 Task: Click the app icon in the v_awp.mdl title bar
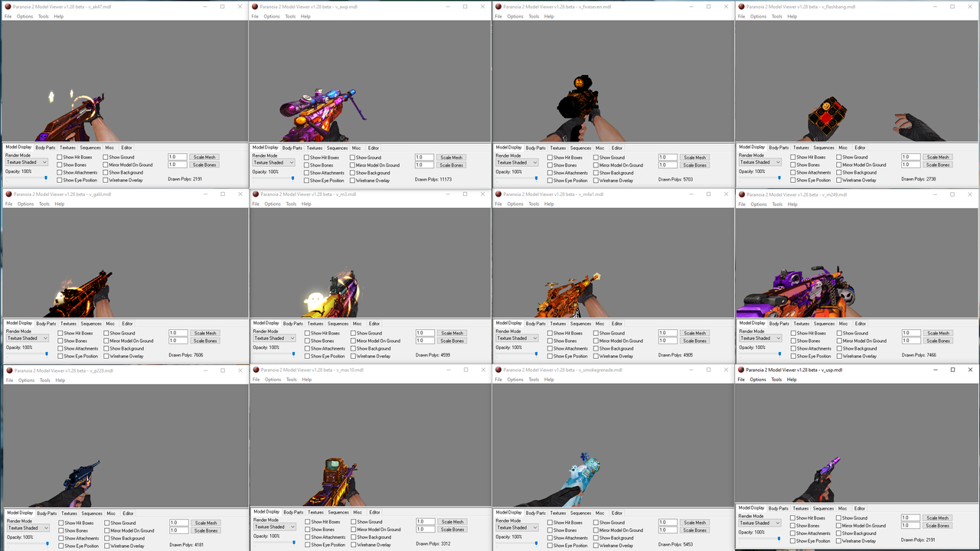[x=255, y=6]
